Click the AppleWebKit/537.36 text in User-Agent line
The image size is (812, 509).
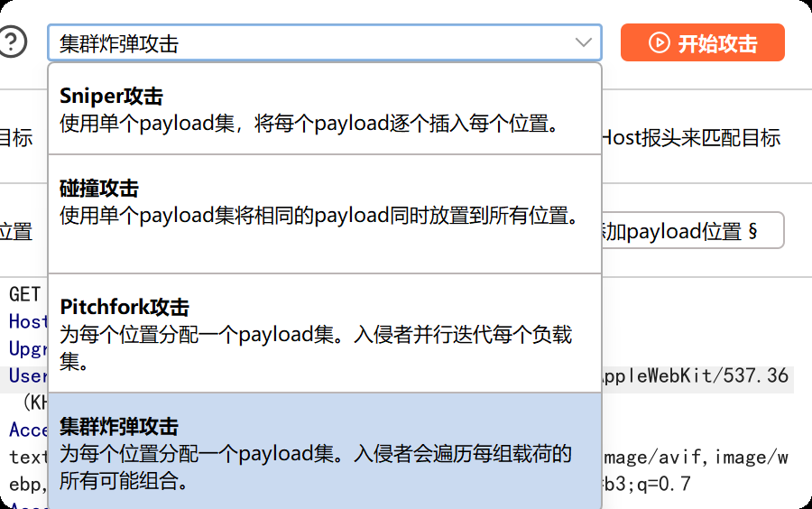695,375
